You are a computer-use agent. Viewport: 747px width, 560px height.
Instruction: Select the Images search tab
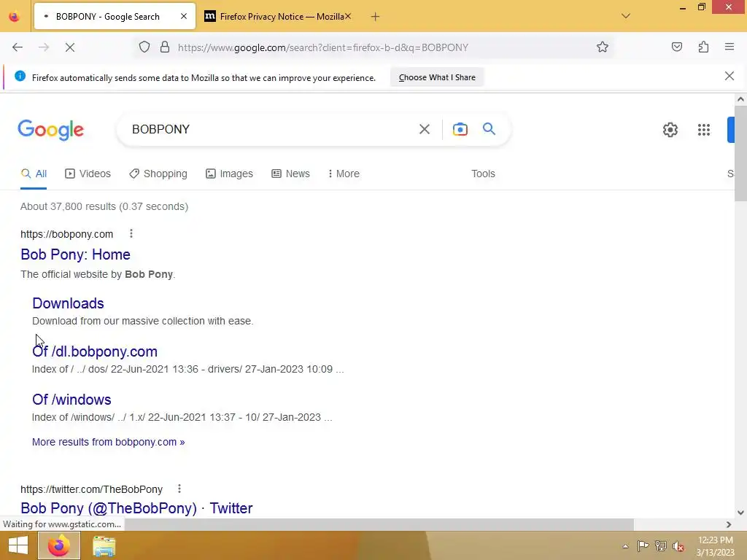coord(229,174)
